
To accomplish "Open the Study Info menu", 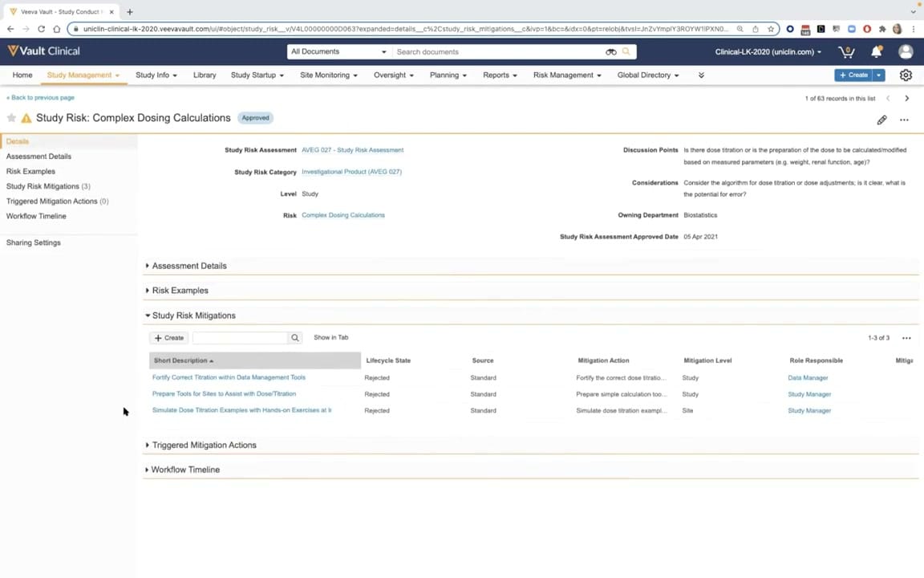I will point(156,75).
